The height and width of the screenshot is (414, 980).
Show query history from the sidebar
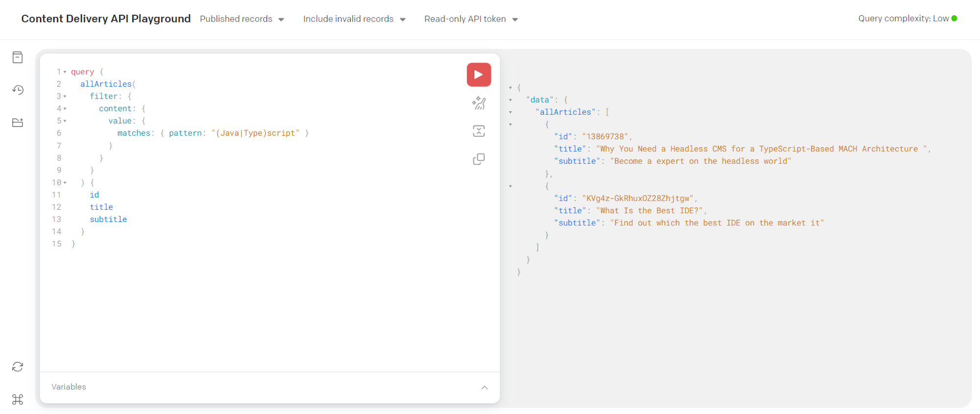click(x=18, y=90)
